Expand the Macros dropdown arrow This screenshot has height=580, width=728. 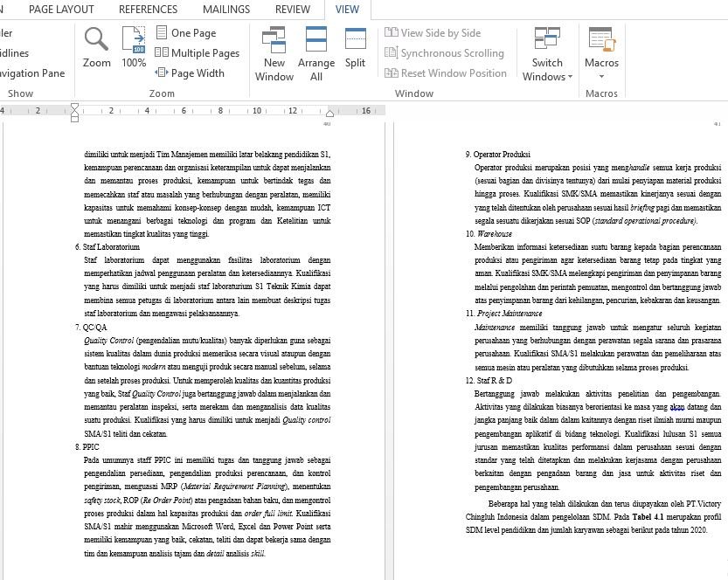pos(601,77)
